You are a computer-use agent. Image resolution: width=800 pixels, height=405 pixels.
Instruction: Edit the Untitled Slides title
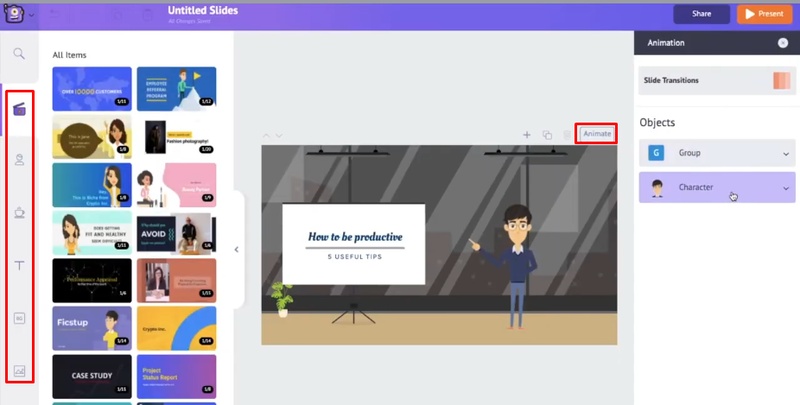pos(203,10)
